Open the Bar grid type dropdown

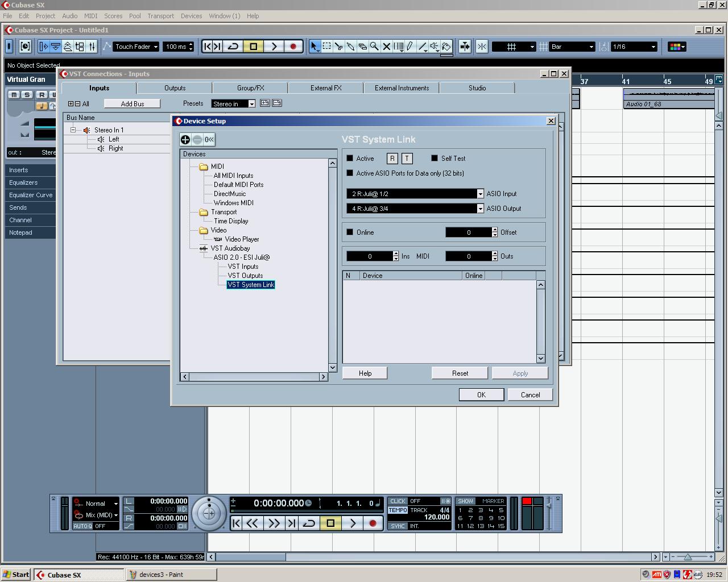tap(572, 47)
